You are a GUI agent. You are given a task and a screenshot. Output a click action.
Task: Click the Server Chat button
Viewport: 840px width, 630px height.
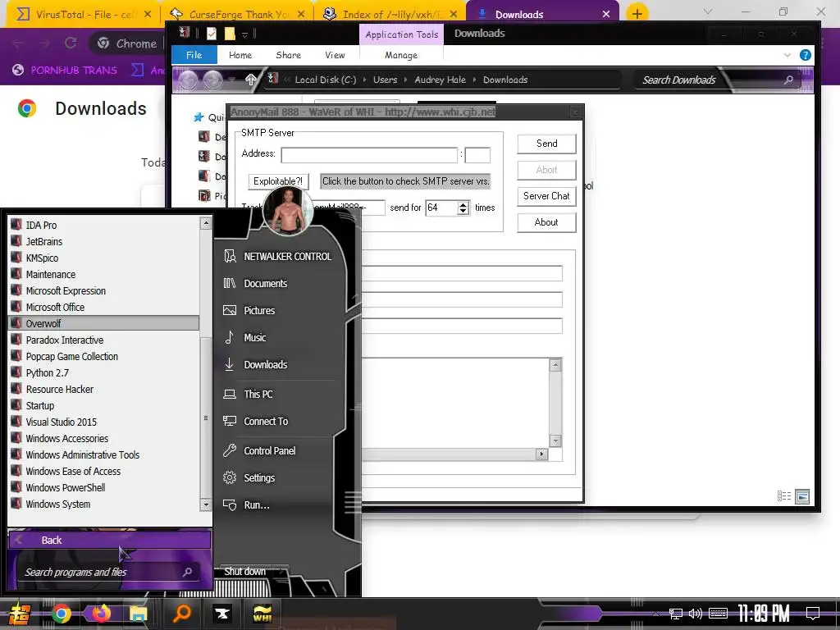point(546,196)
